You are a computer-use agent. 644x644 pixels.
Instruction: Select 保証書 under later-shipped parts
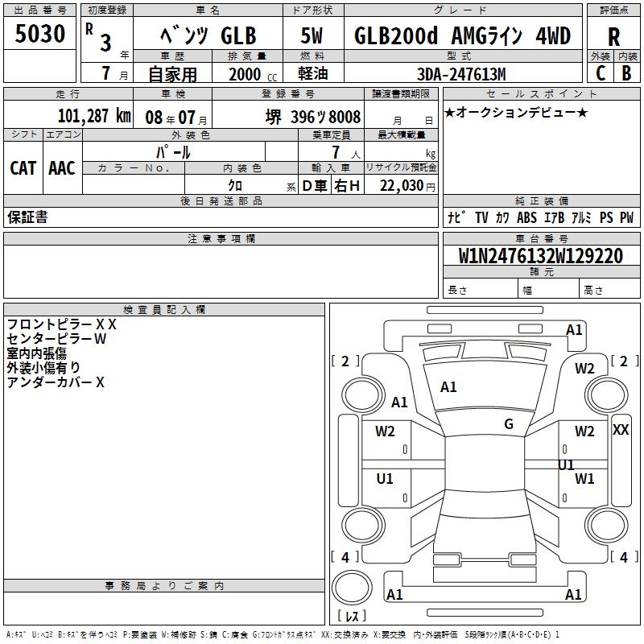[27, 217]
